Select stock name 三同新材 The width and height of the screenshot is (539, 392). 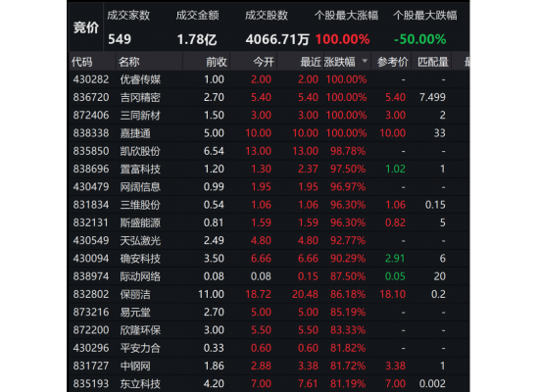(140, 116)
